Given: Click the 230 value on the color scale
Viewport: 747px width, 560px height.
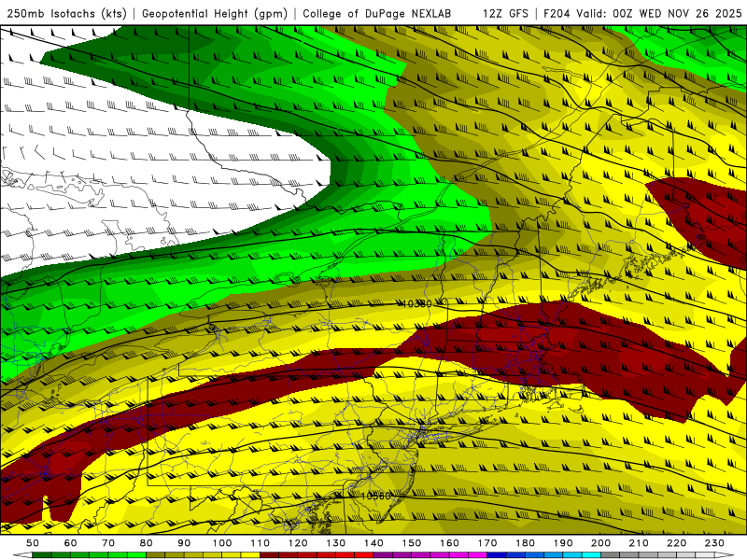Looking at the screenshot, I should (x=714, y=543).
